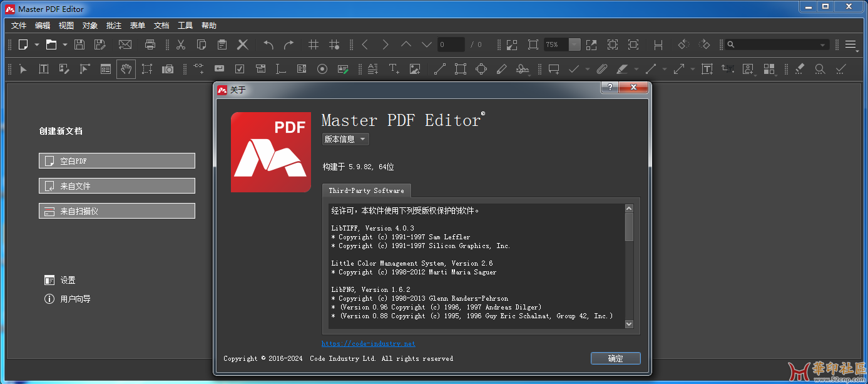Viewport: 868px width, 384px height.
Task: Select the Hand tool
Action: tap(126, 69)
